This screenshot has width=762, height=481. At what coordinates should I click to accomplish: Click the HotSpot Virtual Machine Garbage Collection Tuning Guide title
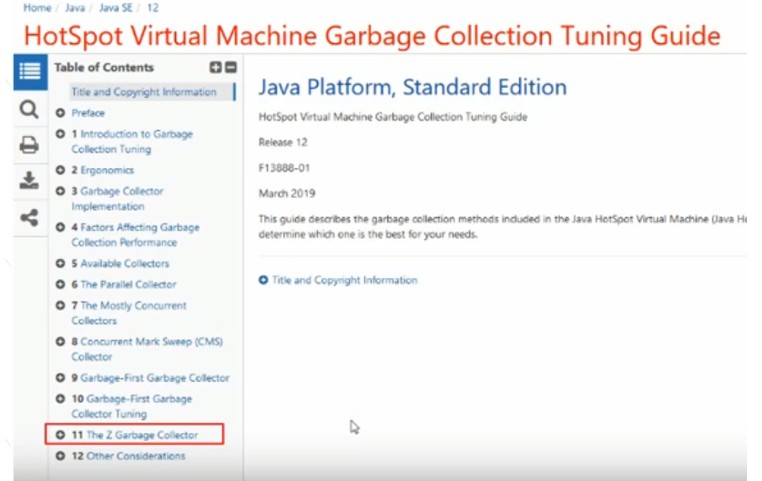(x=372, y=36)
